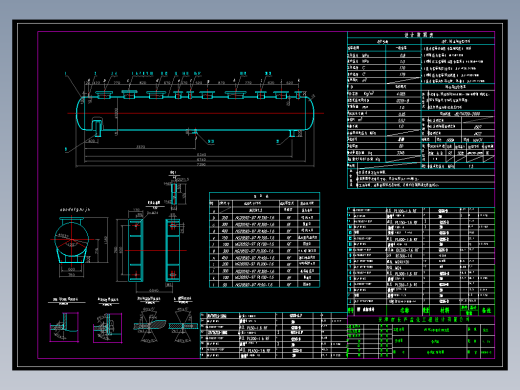The image size is (520, 390).
Task: Select the title block at the bottom right corner
Action: click(x=421, y=337)
